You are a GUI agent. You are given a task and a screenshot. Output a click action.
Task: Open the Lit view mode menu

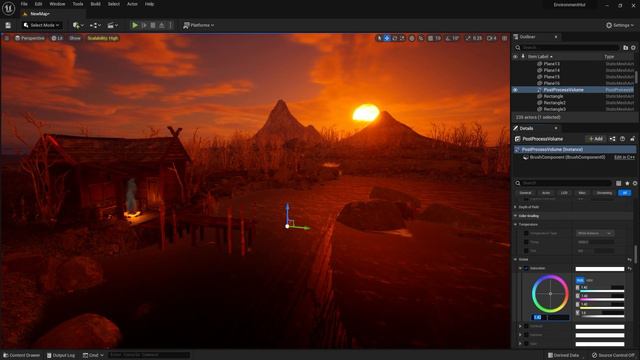[x=57, y=38]
